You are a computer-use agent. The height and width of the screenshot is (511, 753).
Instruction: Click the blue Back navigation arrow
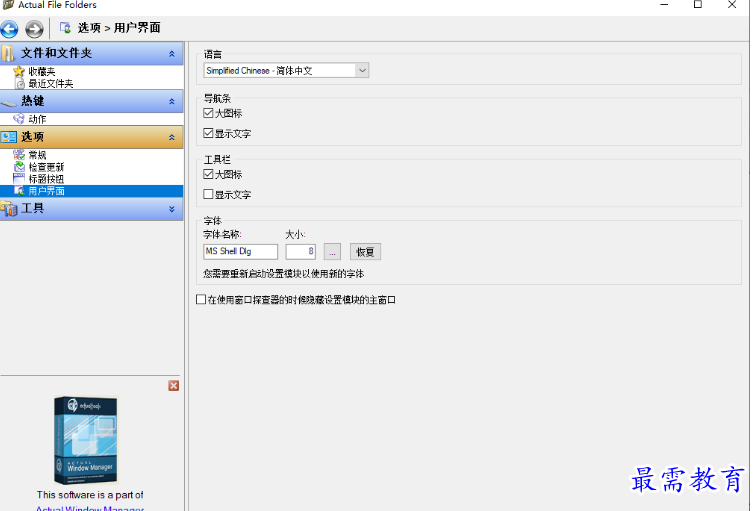click(9, 29)
